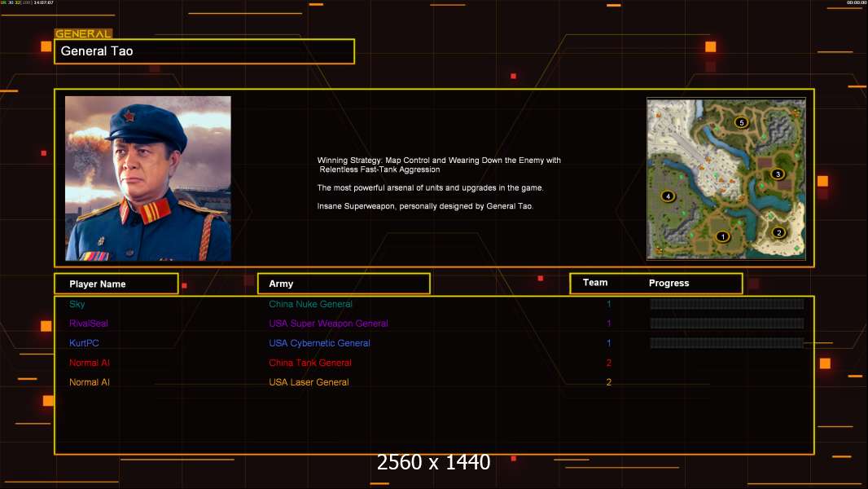Click USA Super Weapon General army entry
The width and height of the screenshot is (868, 489).
click(328, 324)
